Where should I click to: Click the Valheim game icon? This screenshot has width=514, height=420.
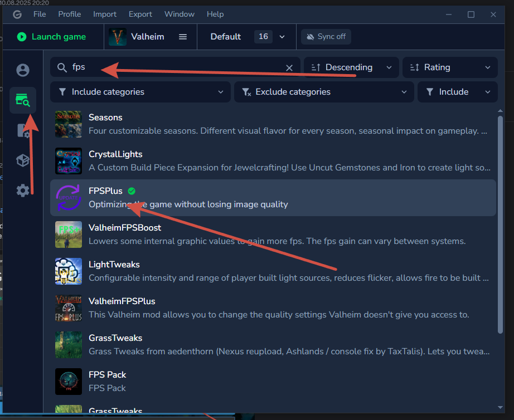[118, 37]
